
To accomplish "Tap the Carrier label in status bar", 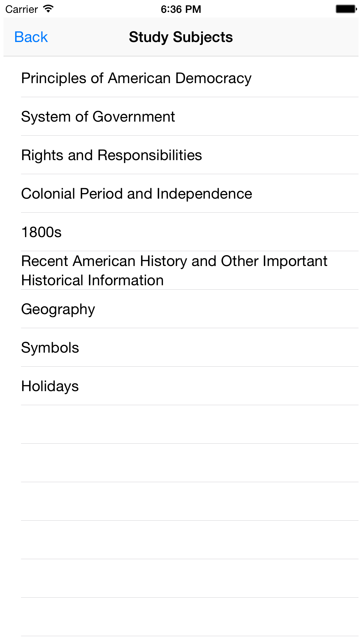I will coord(22,9).
